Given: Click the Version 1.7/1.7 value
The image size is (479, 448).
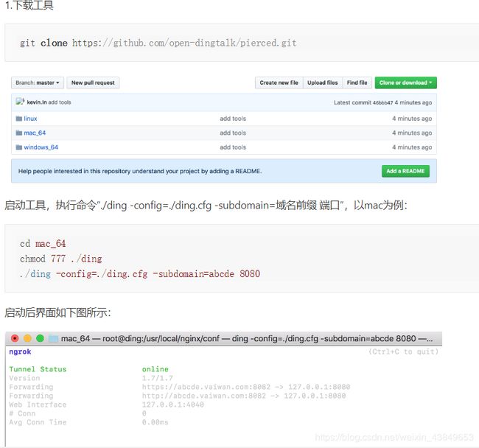Looking at the screenshot, I should coord(157,378).
